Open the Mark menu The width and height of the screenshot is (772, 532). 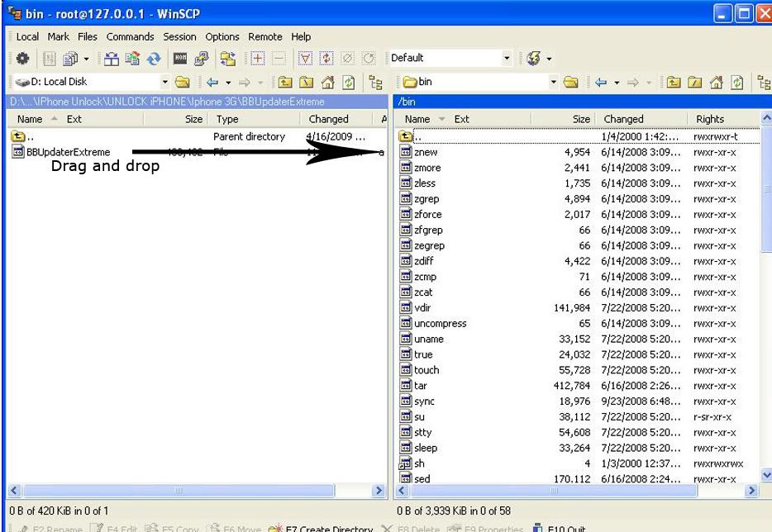[58, 37]
